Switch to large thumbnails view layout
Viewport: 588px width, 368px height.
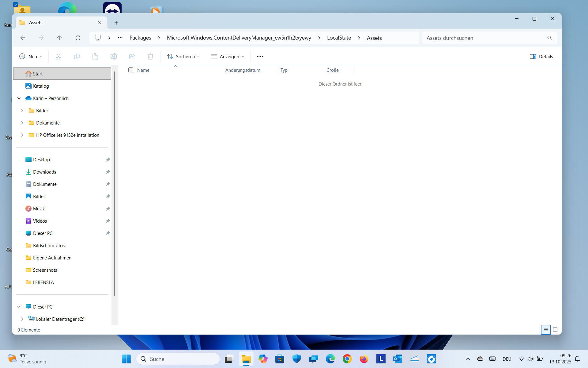point(555,330)
